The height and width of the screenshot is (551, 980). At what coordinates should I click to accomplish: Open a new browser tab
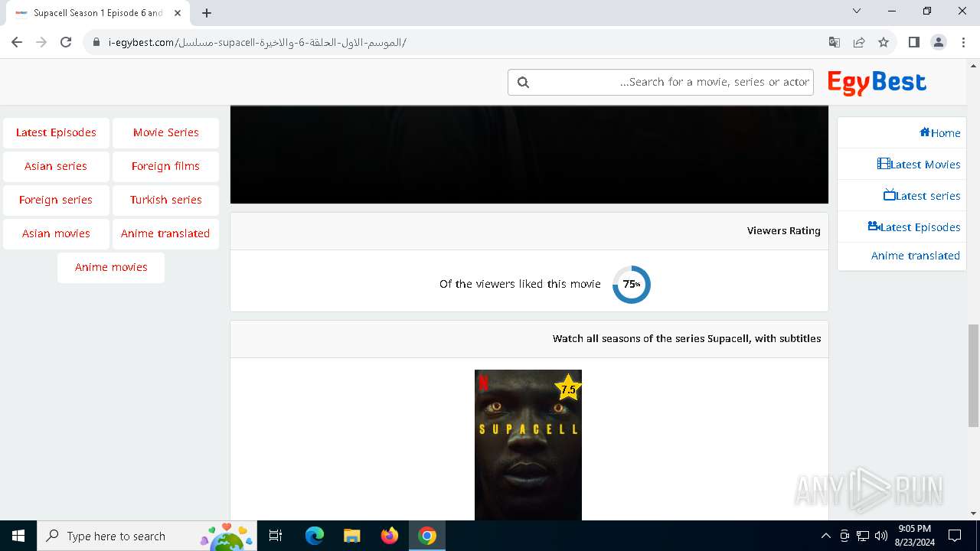point(207,13)
